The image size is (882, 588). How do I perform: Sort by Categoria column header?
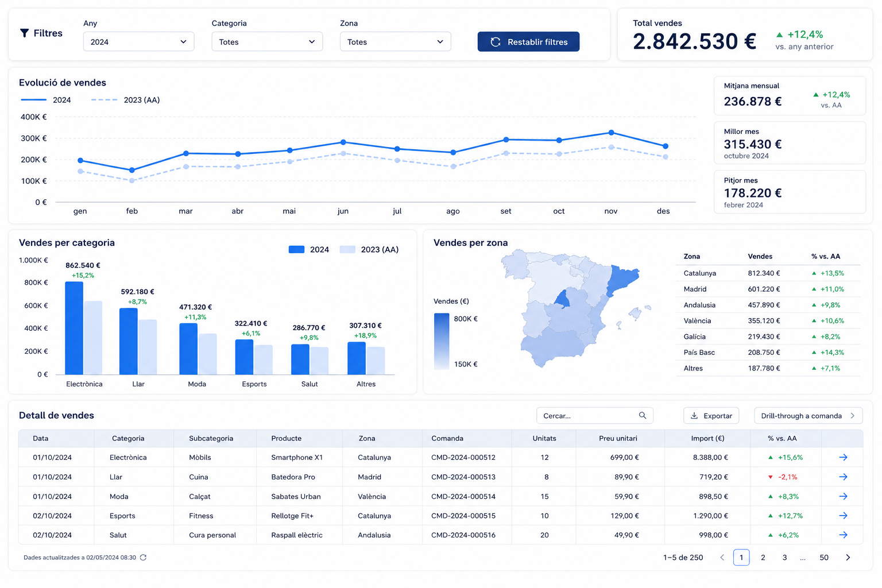coord(128,438)
